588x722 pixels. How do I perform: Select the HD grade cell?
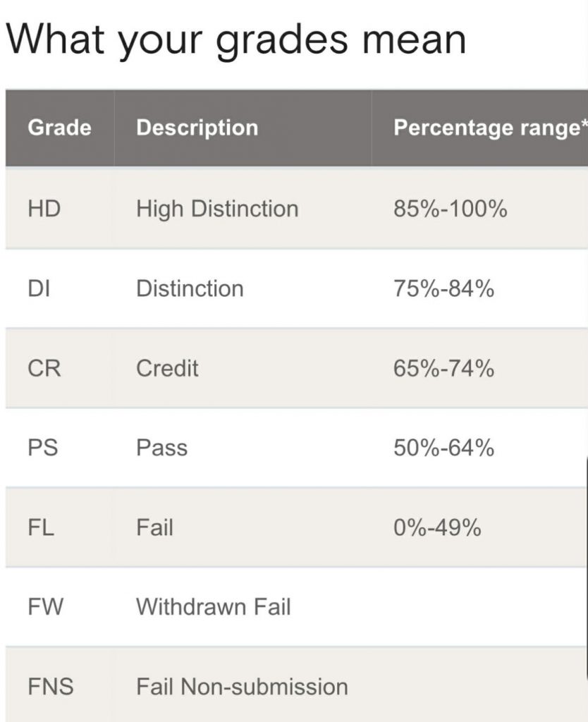[44, 209]
